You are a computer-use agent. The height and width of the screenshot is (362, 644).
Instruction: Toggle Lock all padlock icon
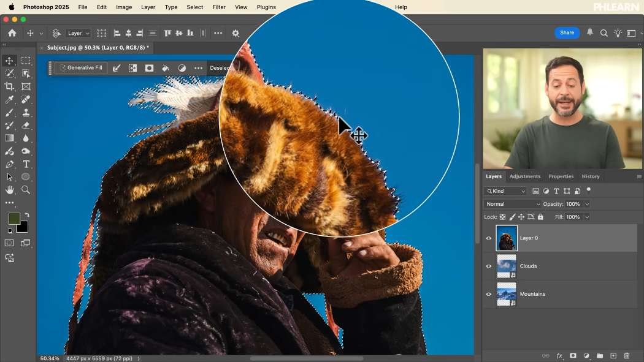540,217
